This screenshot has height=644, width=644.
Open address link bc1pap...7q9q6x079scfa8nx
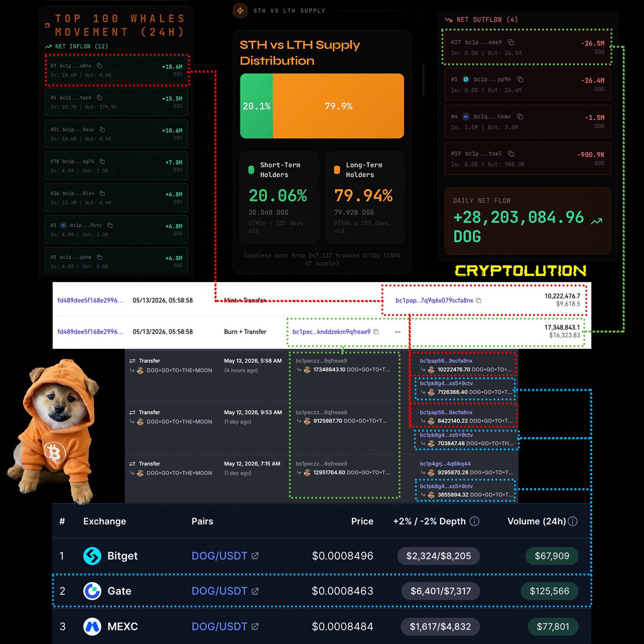click(434, 301)
